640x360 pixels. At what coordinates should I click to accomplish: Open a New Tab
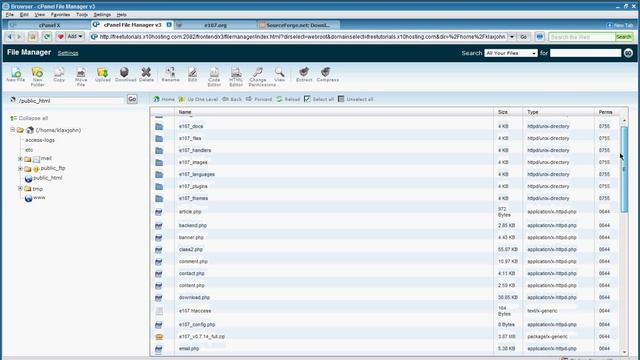(x=620, y=25)
